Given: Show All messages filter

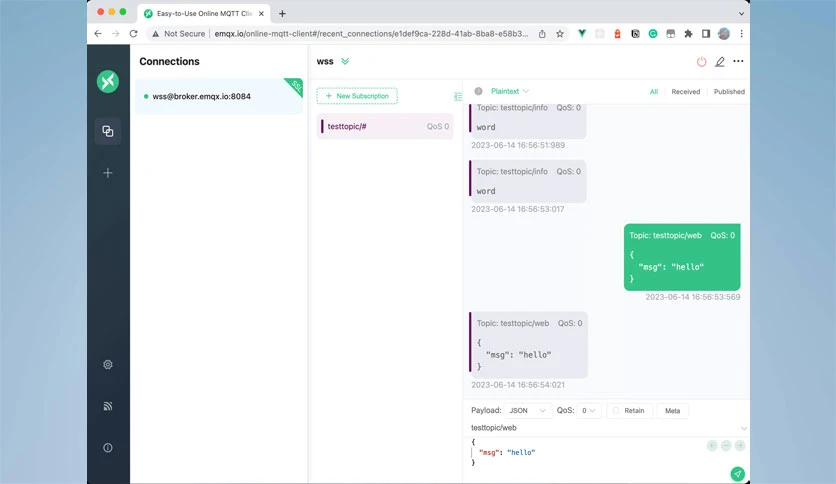Looking at the screenshot, I should tap(654, 92).
